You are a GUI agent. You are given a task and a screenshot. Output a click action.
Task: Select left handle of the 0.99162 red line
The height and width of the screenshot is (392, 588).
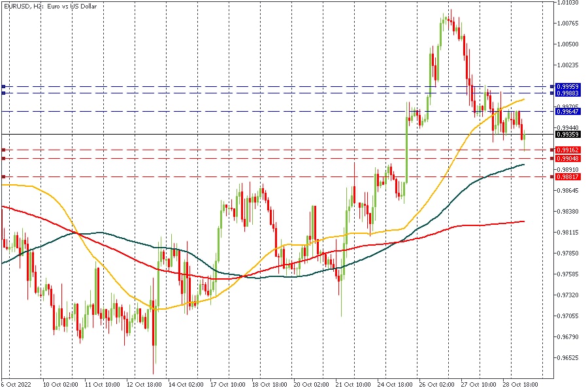click(3, 150)
